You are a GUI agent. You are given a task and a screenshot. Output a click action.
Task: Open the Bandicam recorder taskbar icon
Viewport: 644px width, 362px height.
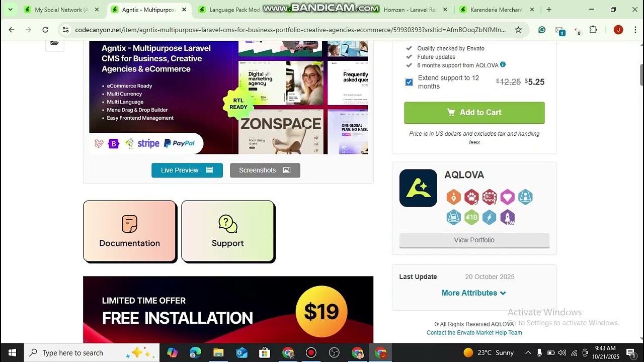point(311,353)
